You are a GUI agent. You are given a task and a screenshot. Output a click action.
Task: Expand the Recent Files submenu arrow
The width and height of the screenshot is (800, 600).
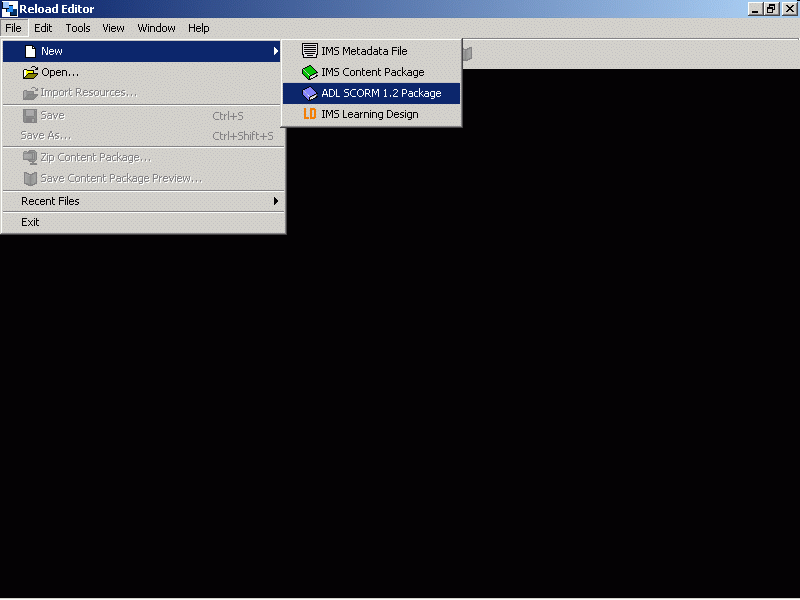pyautogui.click(x=276, y=201)
